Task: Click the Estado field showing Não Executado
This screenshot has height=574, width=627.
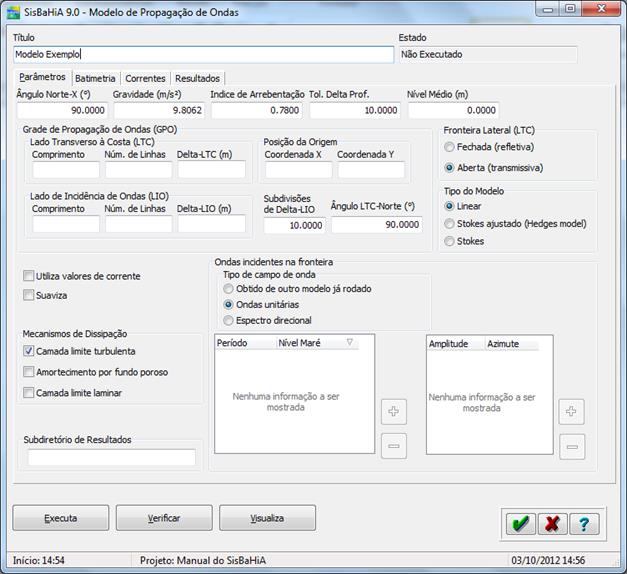Action: pos(488,54)
